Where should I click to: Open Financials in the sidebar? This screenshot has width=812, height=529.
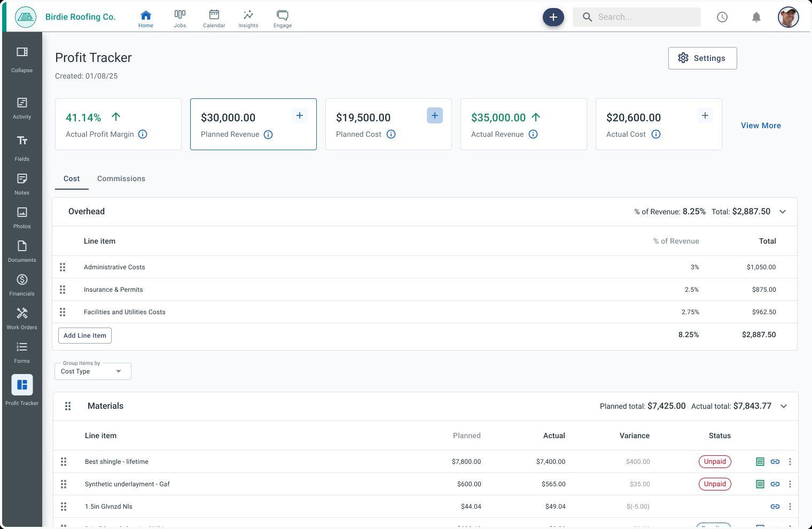pos(22,285)
